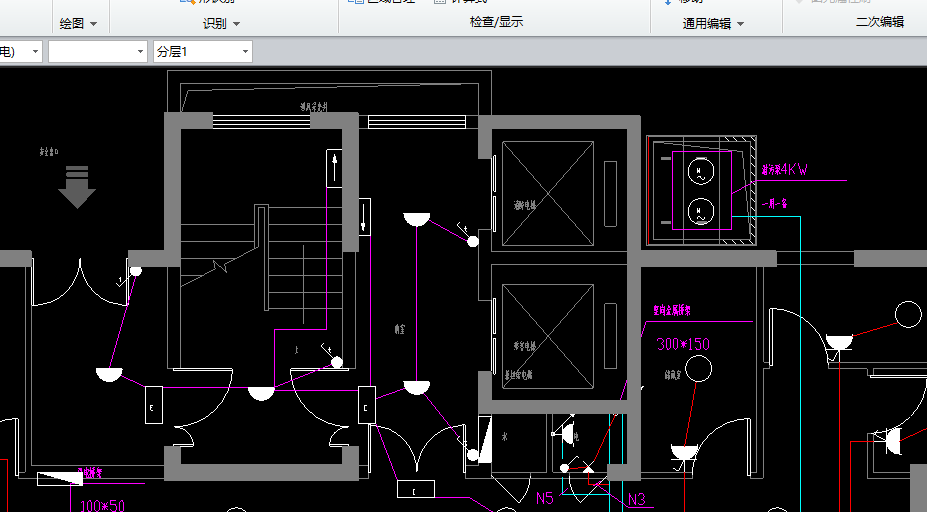The width and height of the screenshot is (927, 512).
Task: Select the 100*50 cable tray label
Action: click(x=102, y=506)
